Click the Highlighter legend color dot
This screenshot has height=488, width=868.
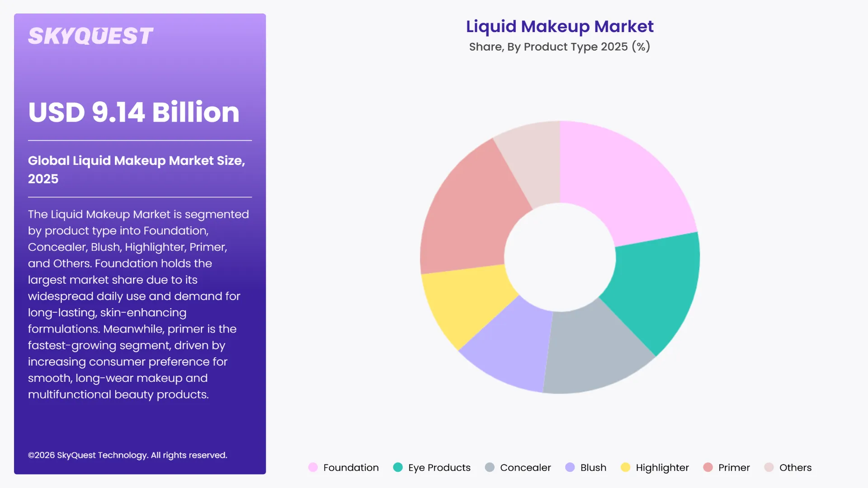click(625, 467)
